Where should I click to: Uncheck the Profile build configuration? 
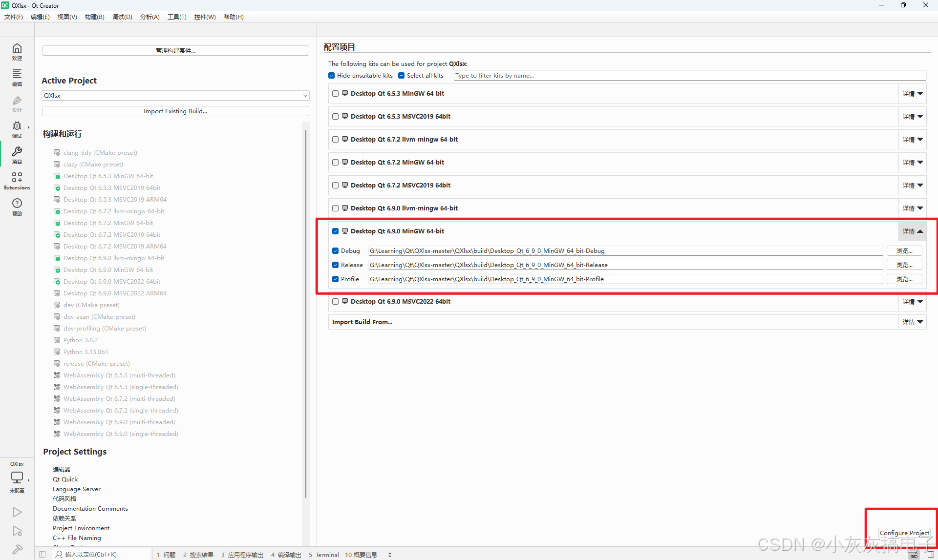[x=336, y=279]
